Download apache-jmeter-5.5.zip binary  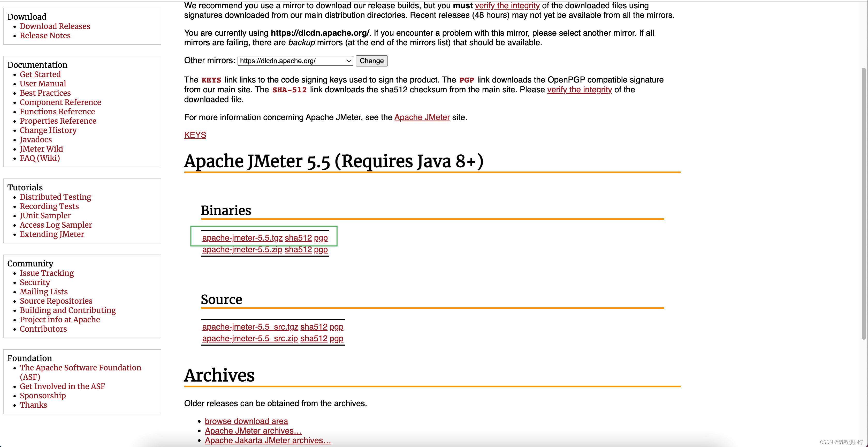(x=242, y=249)
